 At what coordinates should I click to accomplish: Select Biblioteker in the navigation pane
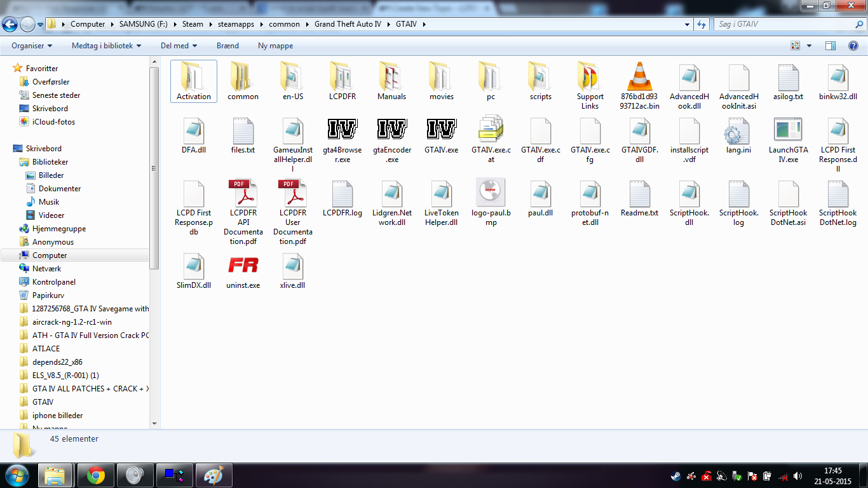click(x=50, y=162)
